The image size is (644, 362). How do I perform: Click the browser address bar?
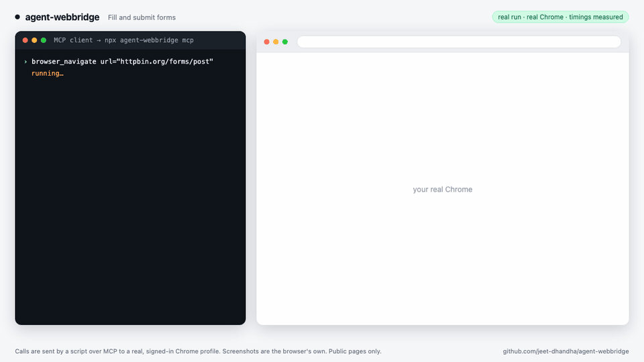[x=459, y=42]
